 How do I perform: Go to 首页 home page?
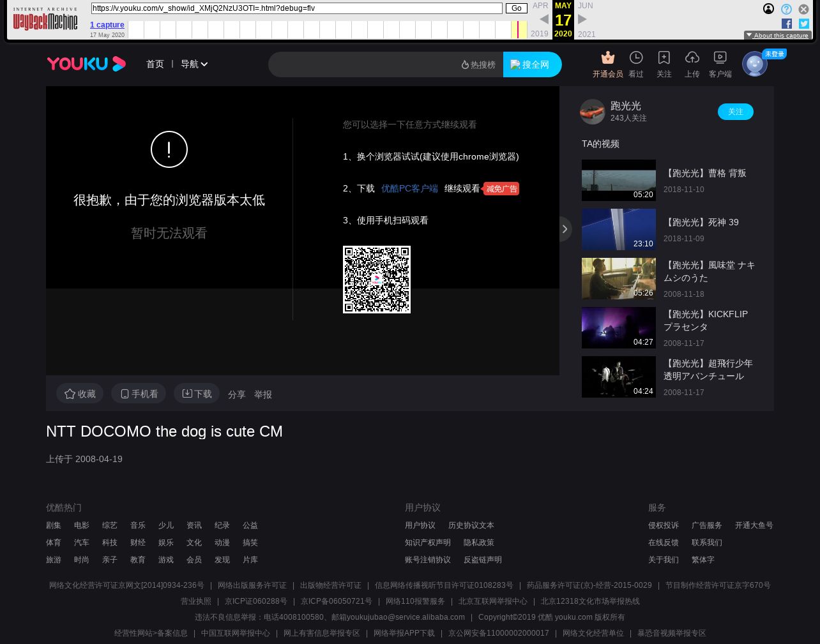tap(155, 64)
